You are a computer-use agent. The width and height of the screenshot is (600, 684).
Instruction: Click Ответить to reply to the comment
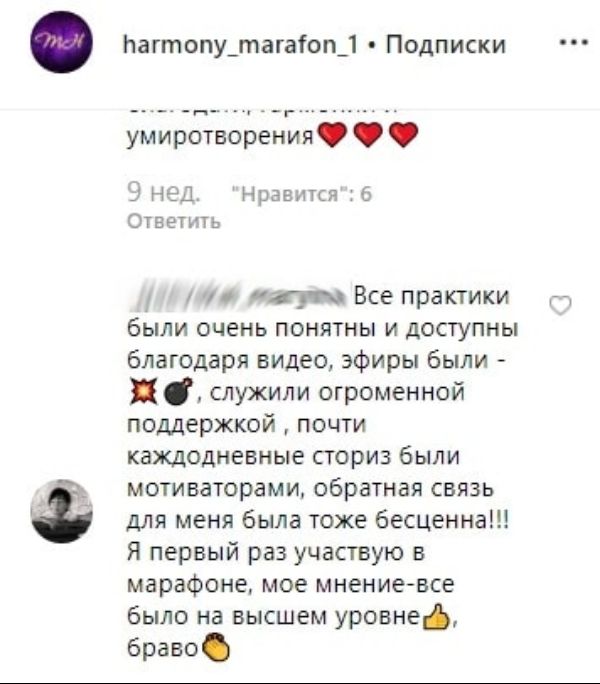coord(174,221)
